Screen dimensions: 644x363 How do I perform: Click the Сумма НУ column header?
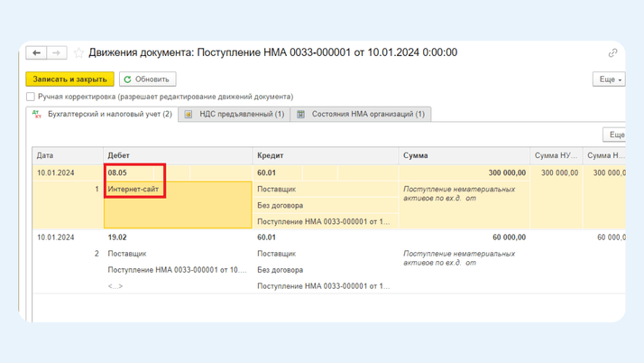point(557,155)
